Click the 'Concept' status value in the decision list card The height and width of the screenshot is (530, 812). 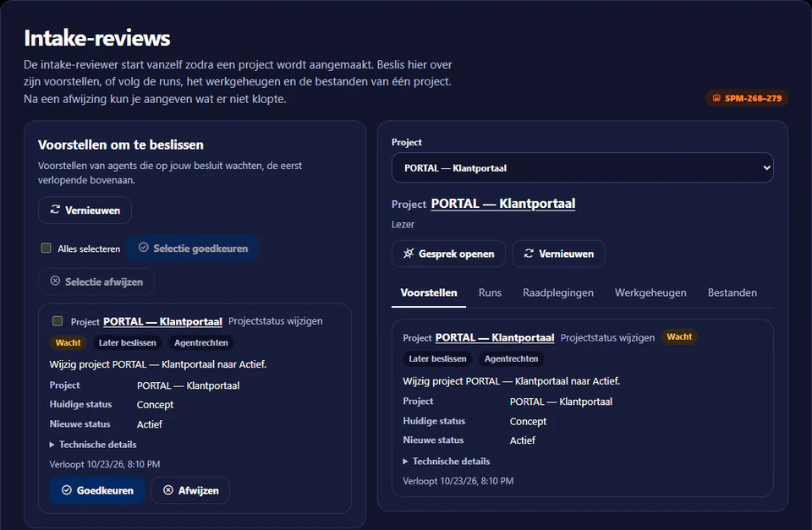click(156, 405)
